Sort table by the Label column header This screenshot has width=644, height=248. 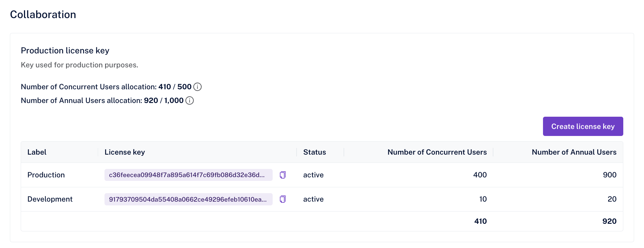37,152
